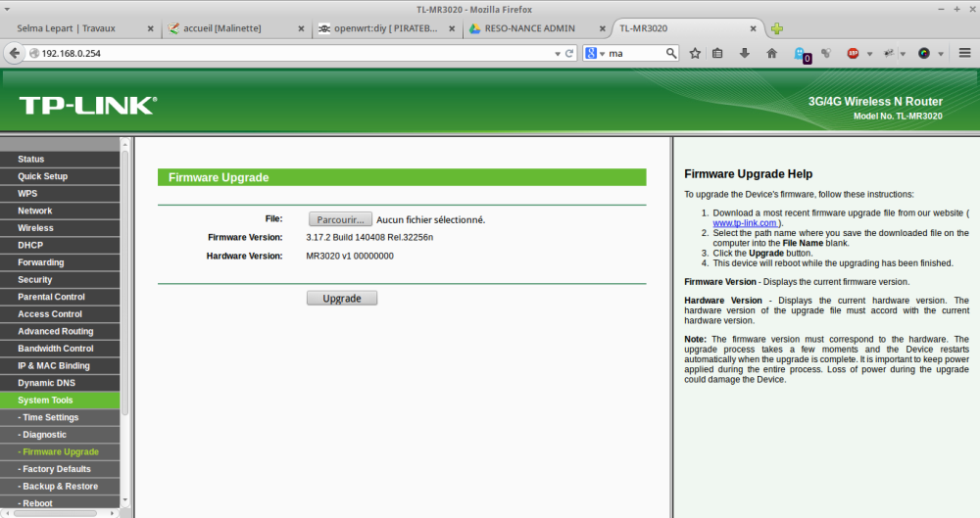
Task: Open the Wireless settings menu
Action: click(x=60, y=228)
